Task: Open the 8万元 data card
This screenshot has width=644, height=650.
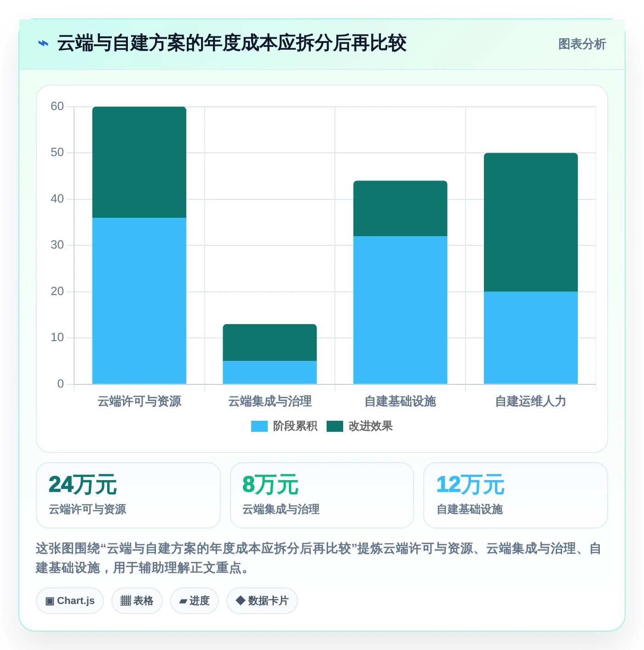Action: tap(322, 495)
